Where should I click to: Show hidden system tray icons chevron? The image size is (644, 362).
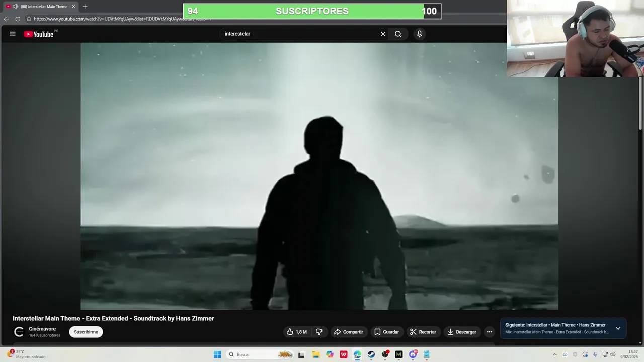[x=555, y=354]
